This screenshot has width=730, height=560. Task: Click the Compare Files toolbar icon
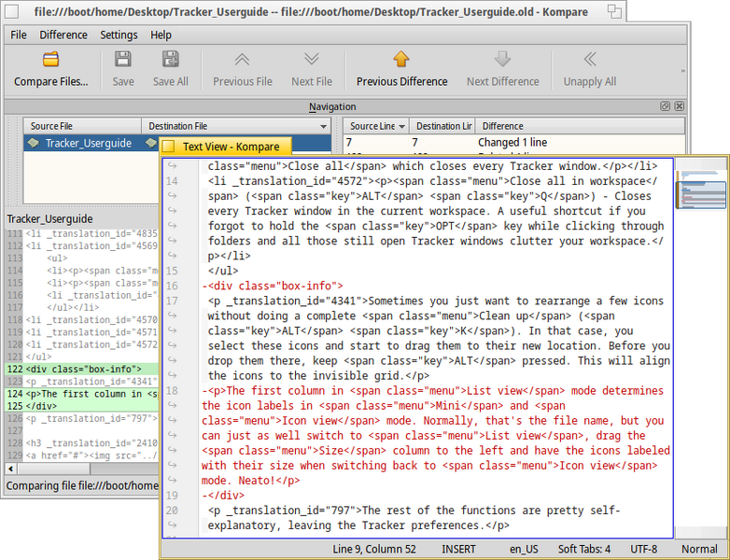[x=50, y=60]
